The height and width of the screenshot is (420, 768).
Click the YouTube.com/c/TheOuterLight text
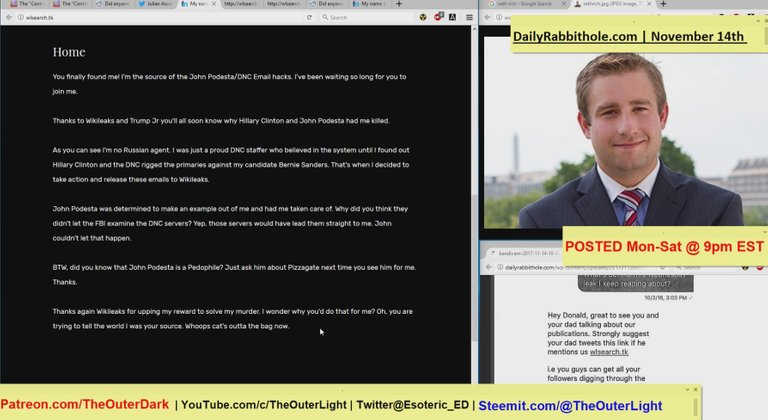264,405
